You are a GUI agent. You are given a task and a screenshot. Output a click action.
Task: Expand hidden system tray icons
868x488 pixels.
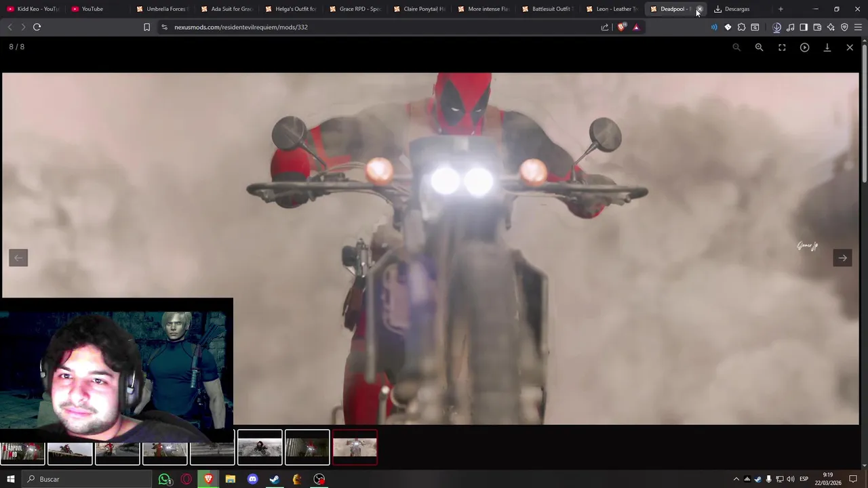coord(736,479)
